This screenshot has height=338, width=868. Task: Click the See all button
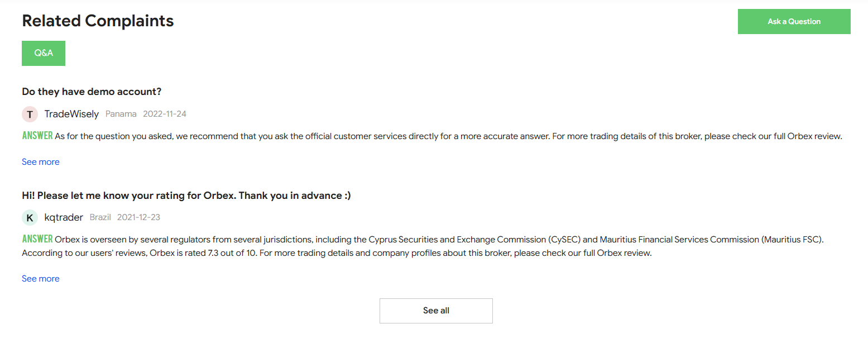(x=436, y=311)
